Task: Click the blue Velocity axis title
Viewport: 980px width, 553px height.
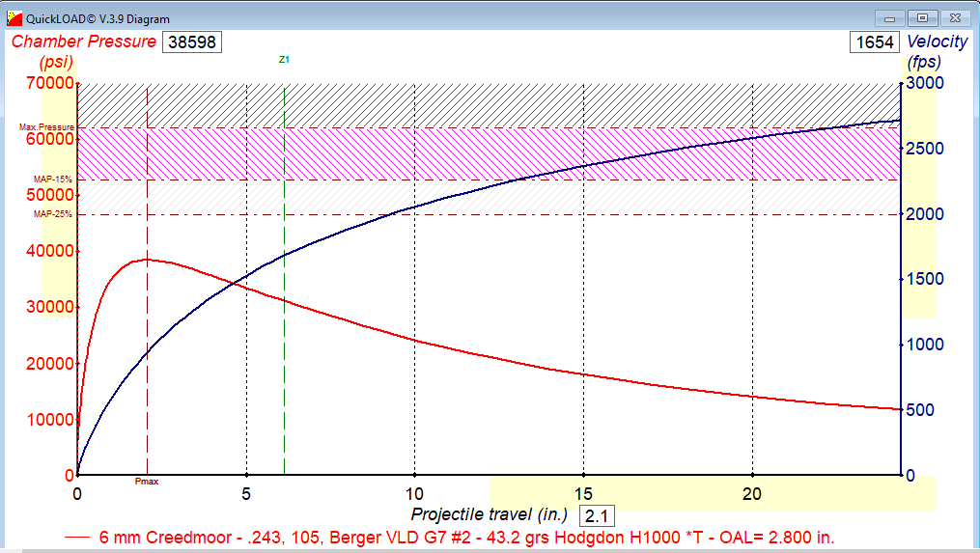Action: 937,41
